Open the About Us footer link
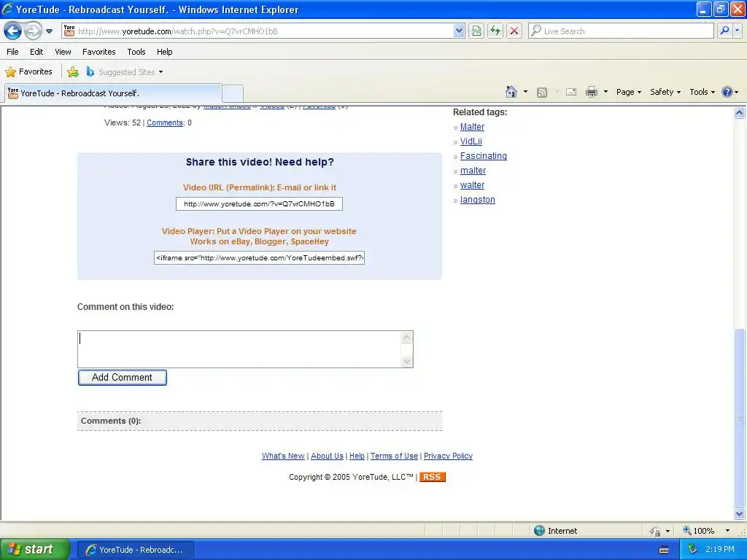 pos(327,456)
